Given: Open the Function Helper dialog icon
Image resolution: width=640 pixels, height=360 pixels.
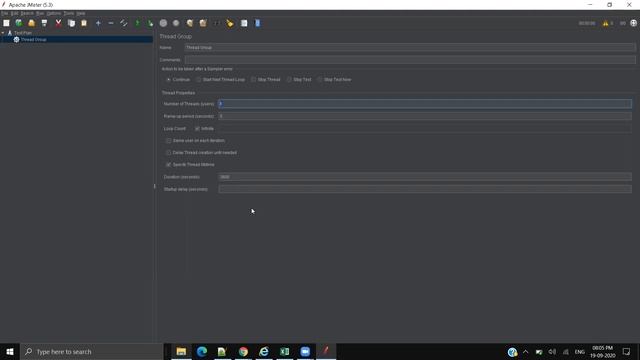Looking at the screenshot, I should click(x=244, y=23).
